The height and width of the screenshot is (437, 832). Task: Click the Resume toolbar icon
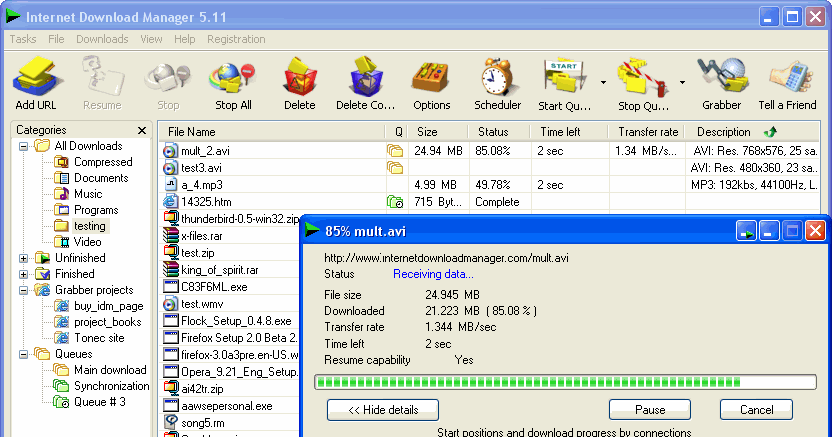[x=102, y=83]
